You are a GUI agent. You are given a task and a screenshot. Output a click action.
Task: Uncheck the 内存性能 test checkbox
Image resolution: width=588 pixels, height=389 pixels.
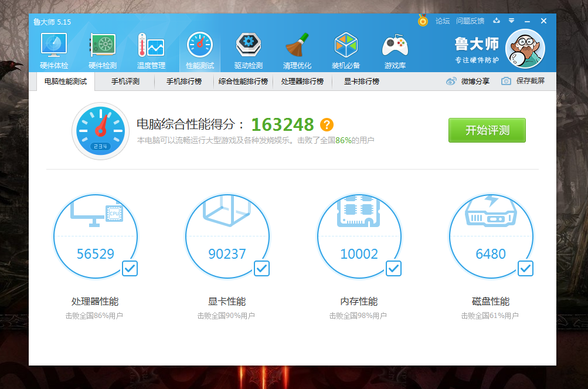click(393, 269)
